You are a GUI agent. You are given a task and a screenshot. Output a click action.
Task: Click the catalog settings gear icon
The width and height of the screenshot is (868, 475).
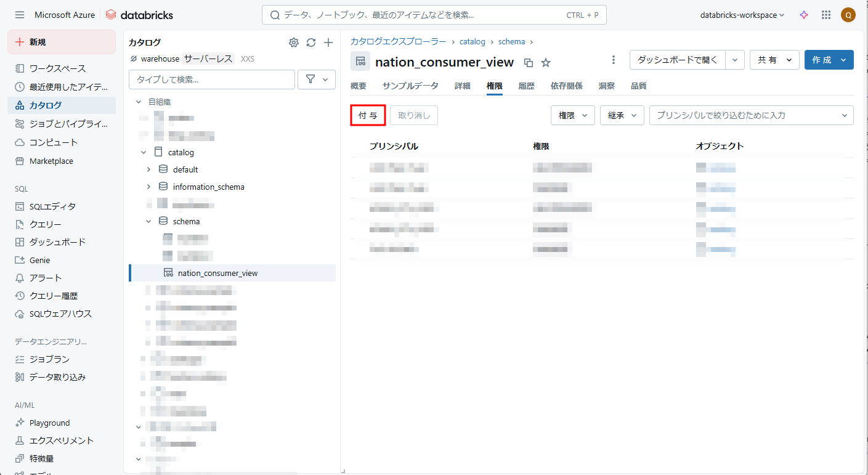coord(294,43)
